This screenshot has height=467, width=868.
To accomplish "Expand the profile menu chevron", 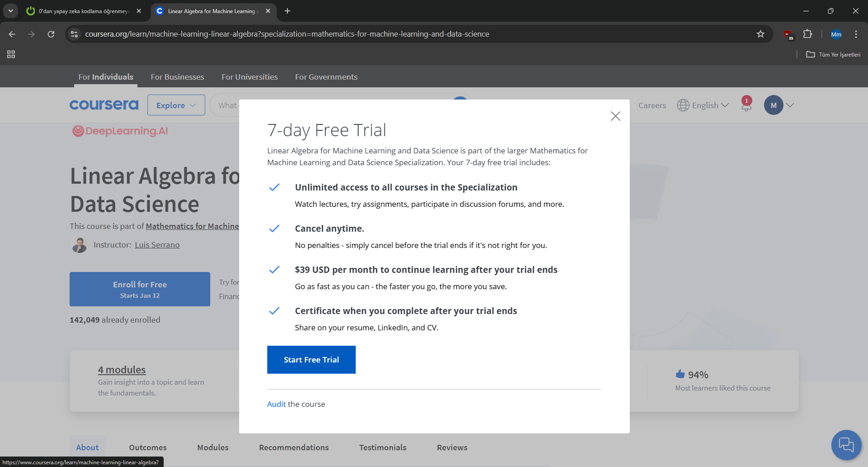I will coord(790,105).
